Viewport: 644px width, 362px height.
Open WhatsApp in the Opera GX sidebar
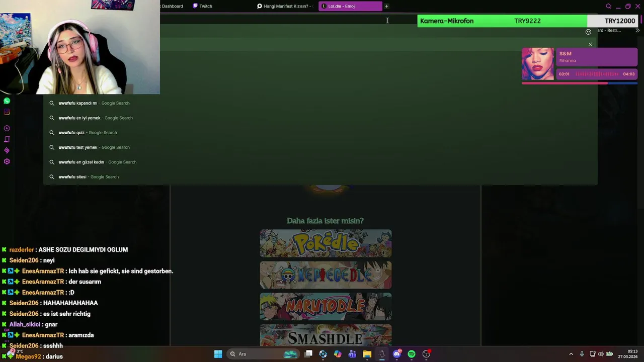pyautogui.click(x=7, y=101)
